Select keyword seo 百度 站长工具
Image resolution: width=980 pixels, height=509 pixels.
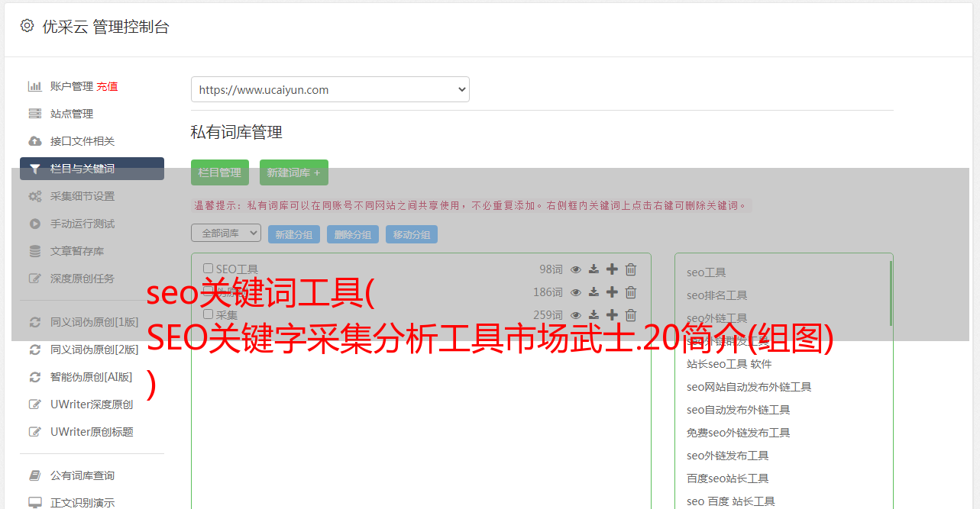tap(730, 501)
